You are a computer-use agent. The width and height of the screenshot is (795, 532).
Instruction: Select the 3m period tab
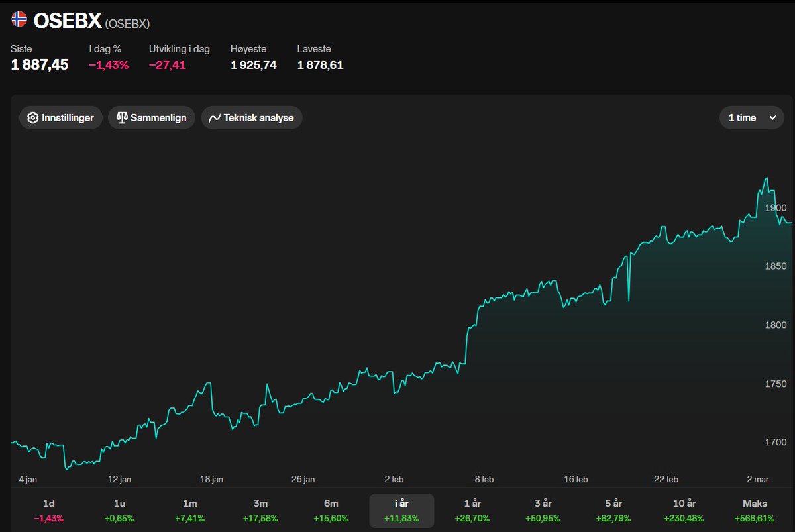tap(260, 510)
